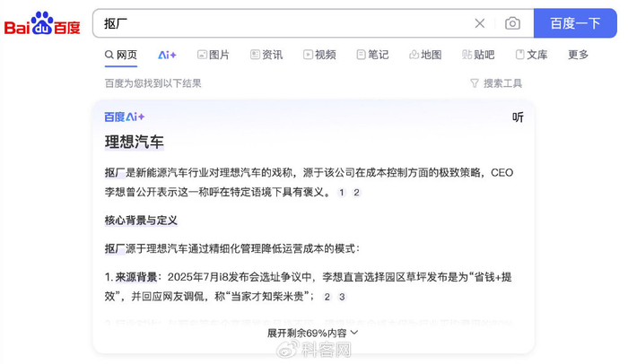This screenshot has width=628, height=364.
Task: Open citation 2 after 褒义 sentence
Action: (x=356, y=193)
